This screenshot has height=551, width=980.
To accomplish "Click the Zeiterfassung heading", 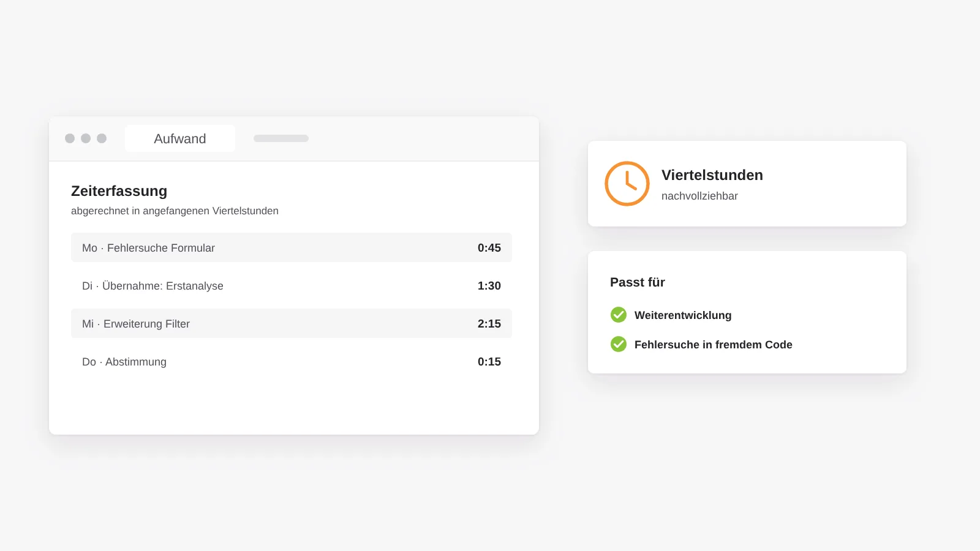I will point(119,191).
